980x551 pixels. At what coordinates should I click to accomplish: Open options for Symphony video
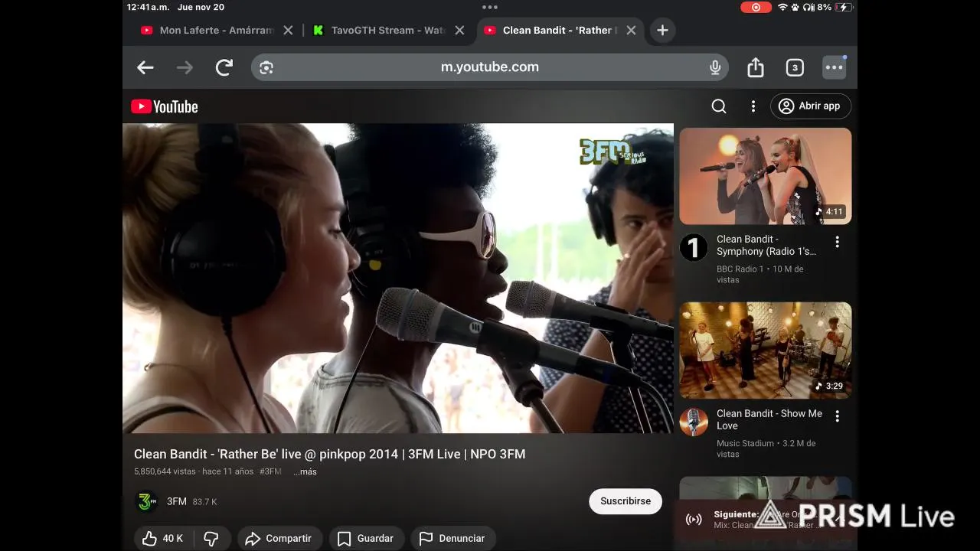point(837,242)
